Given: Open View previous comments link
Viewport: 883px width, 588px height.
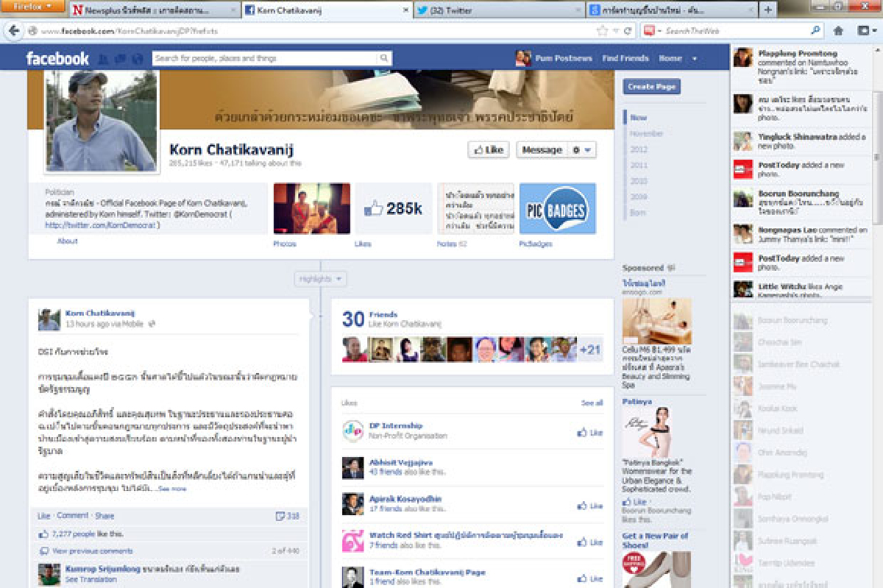Looking at the screenshot, I should [93, 550].
